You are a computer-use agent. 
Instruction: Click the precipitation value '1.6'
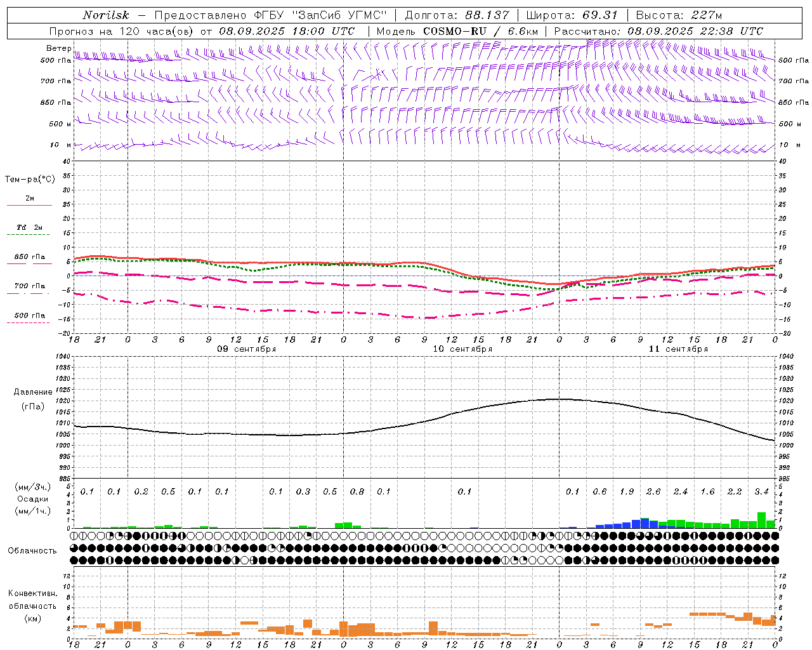(707, 492)
